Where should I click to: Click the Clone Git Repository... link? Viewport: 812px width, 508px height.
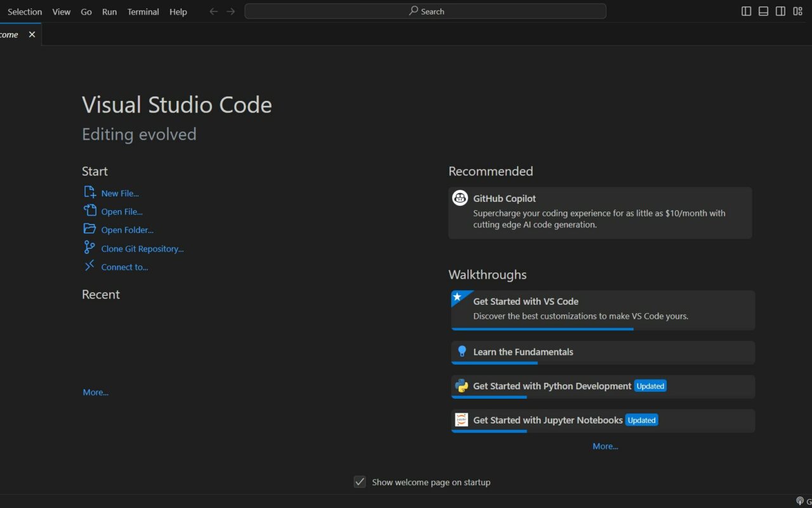(143, 249)
